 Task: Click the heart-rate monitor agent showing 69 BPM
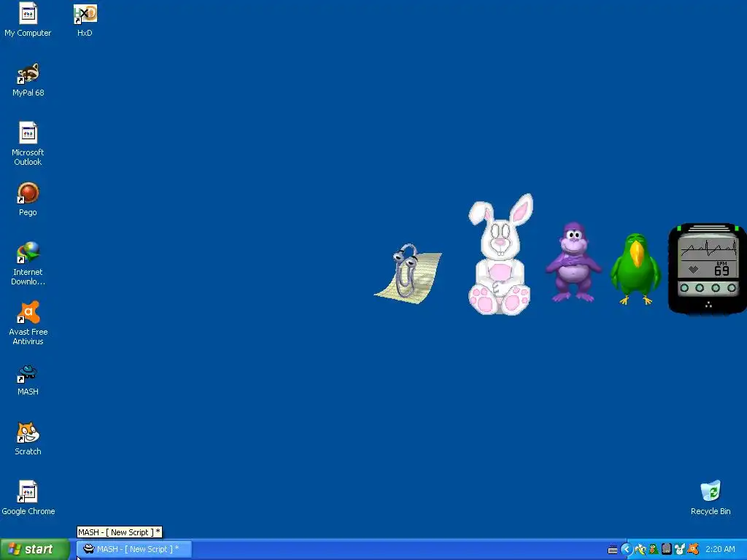708,268
